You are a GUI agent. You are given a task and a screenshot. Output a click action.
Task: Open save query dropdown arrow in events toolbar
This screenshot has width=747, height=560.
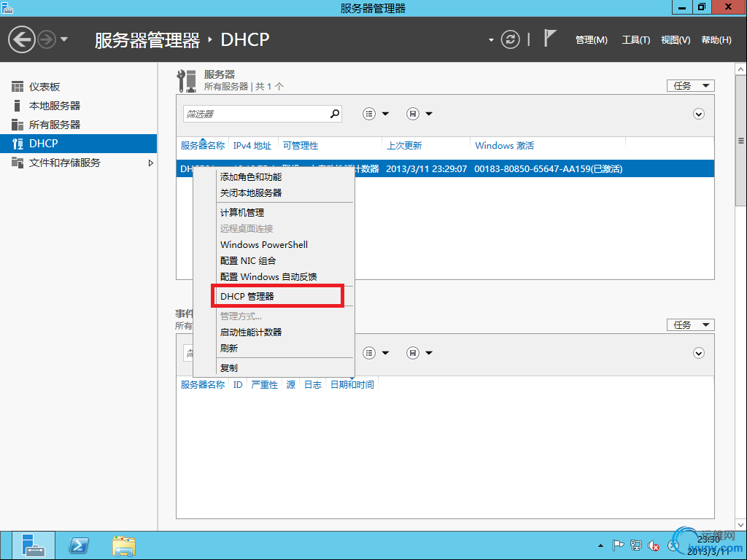tap(429, 353)
